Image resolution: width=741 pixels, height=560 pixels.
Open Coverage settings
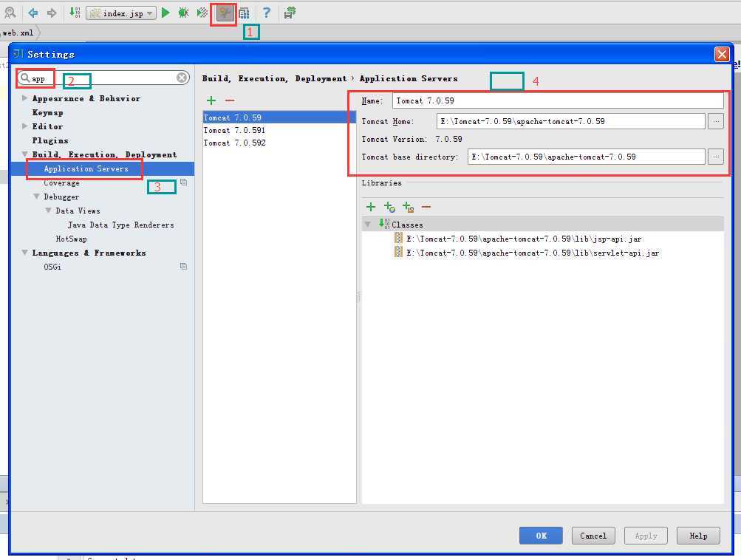pyautogui.click(x=61, y=183)
